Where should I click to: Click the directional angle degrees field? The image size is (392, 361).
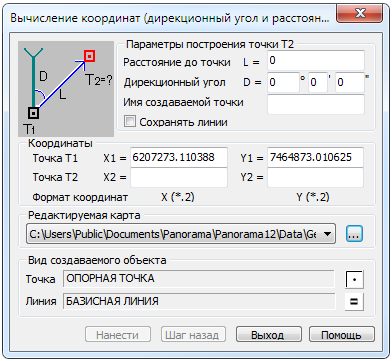pyautogui.click(x=283, y=82)
